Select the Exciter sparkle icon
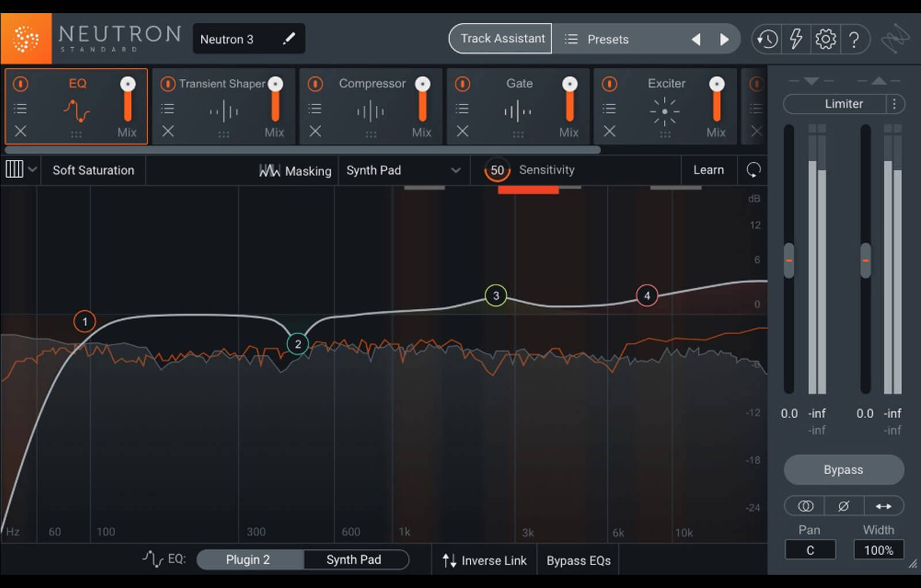The width and height of the screenshot is (921, 588). (665, 112)
